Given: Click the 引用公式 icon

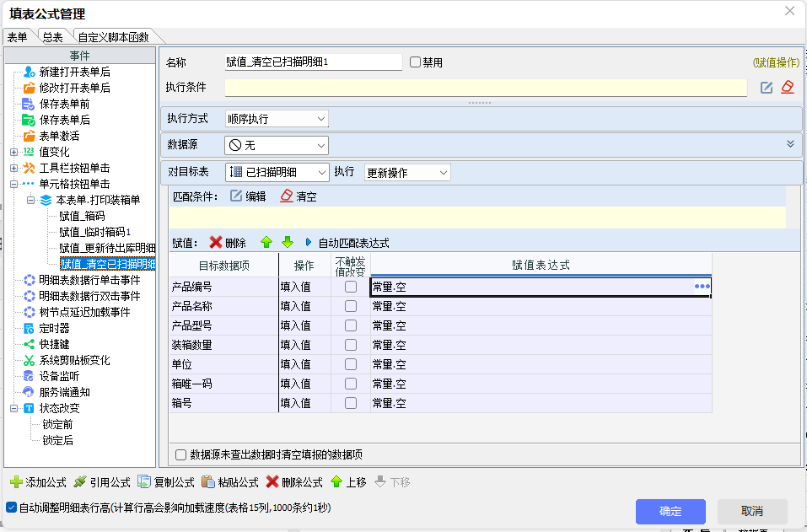Looking at the screenshot, I should tap(80, 482).
